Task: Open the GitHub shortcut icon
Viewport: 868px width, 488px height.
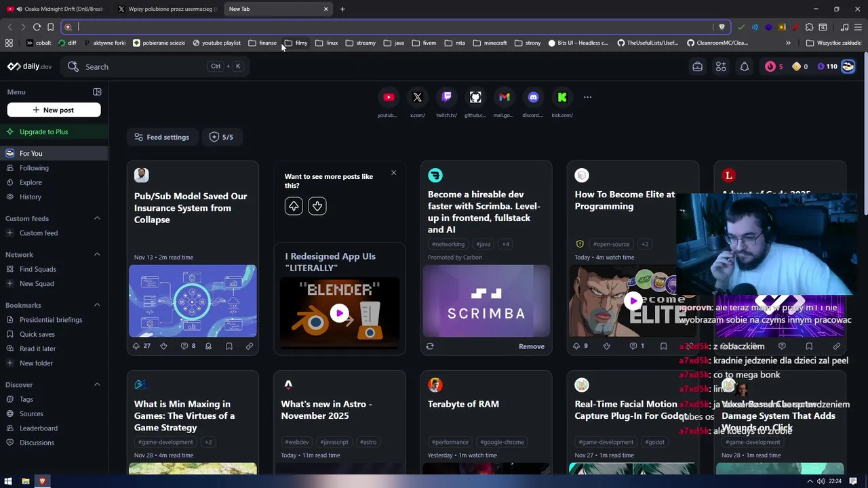Action: click(x=475, y=98)
